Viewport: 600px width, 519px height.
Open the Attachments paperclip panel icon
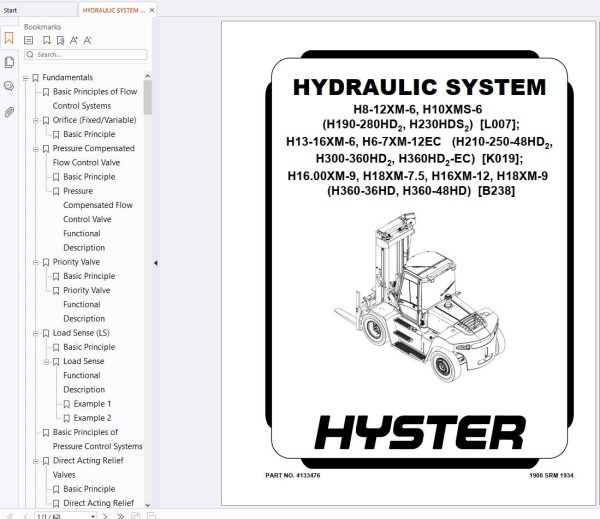(x=9, y=112)
